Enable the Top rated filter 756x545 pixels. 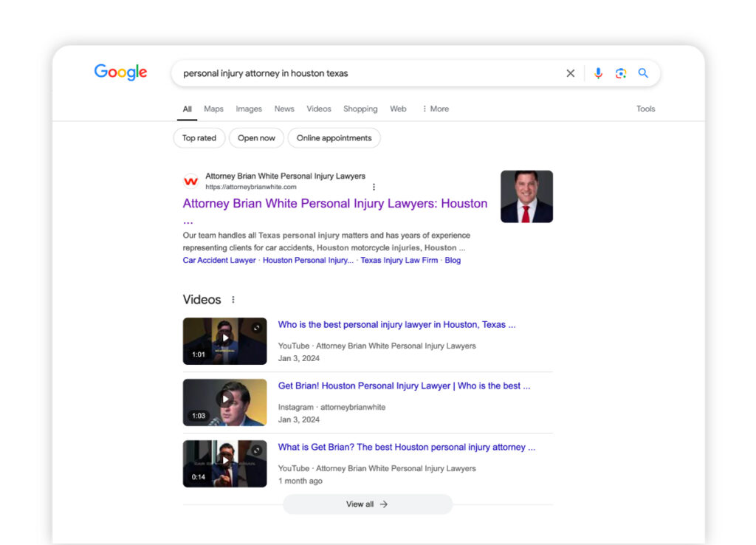pyautogui.click(x=199, y=137)
